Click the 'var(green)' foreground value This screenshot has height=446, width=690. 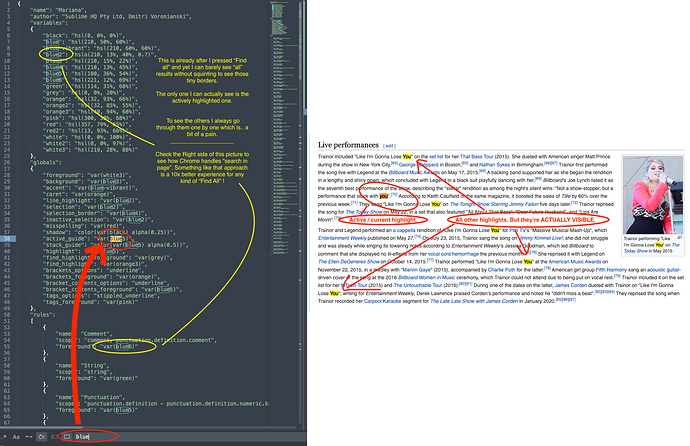tap(119, 378)
